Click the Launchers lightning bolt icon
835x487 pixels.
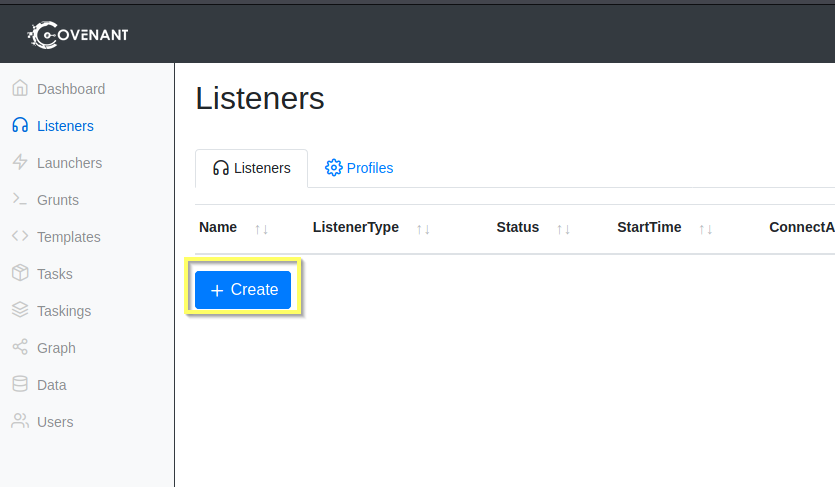[x=20, y=163]
